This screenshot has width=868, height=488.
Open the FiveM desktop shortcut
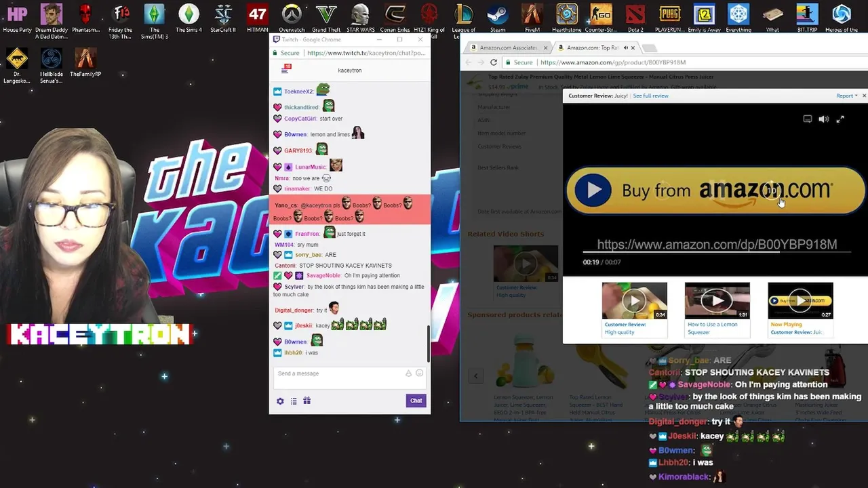point(532,18)
